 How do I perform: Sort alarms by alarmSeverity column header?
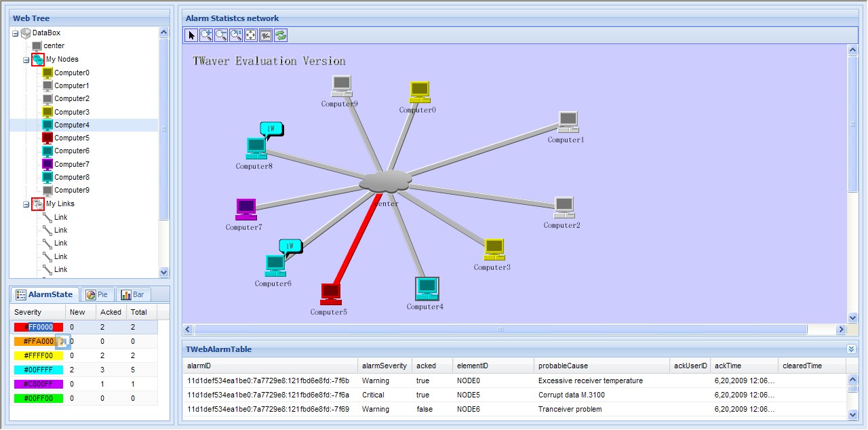[x=384, y=366]
